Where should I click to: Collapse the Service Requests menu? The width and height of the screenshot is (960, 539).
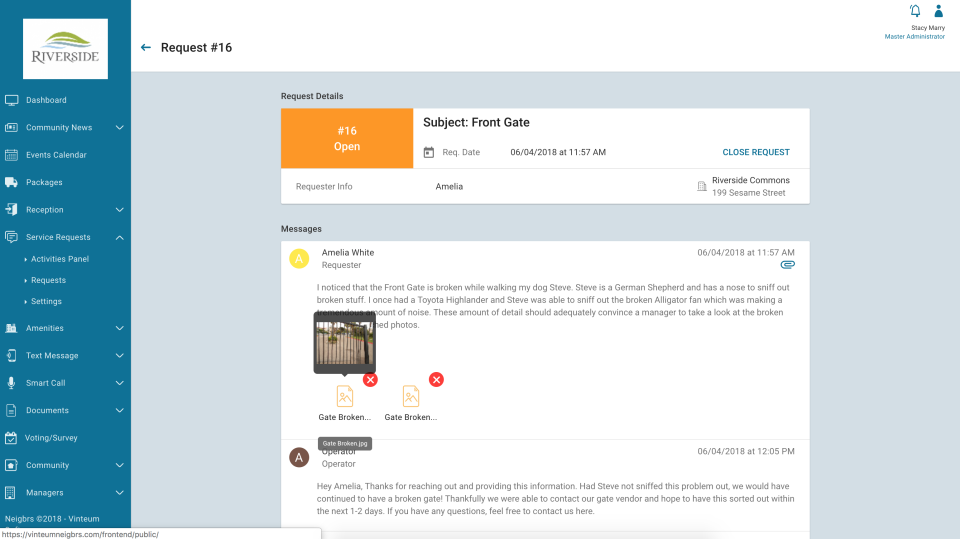tap(119, 237)
